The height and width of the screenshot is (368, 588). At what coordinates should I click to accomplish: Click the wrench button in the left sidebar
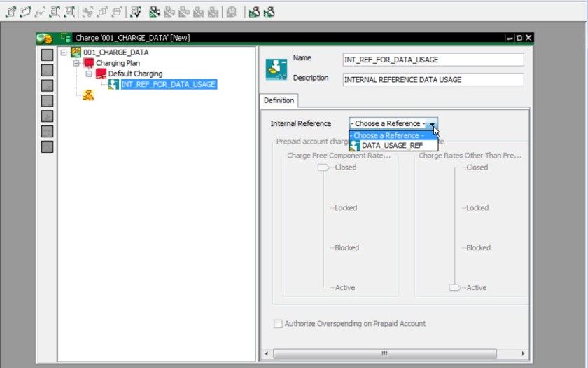pyautogui.click(x=48, y=116)
